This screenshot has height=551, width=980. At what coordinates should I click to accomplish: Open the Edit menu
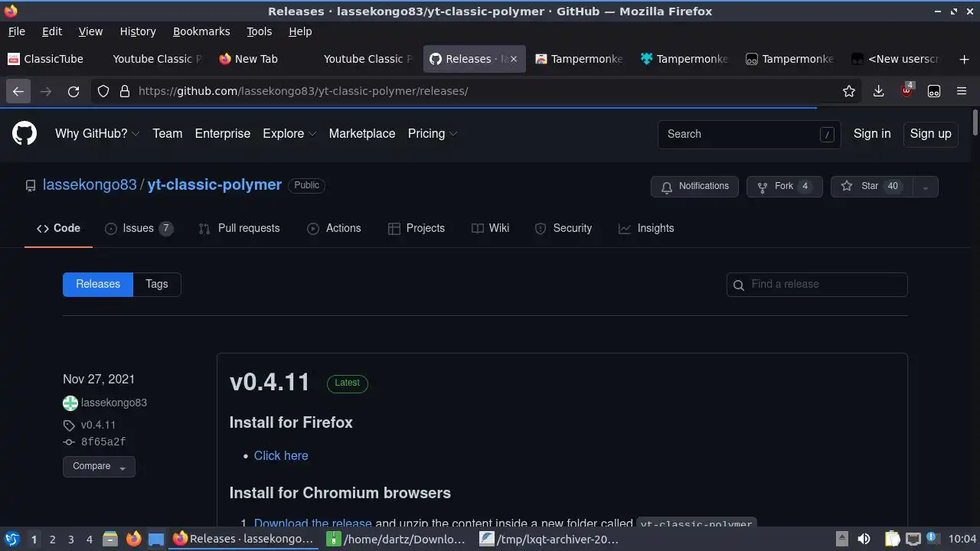coord(52,31)
